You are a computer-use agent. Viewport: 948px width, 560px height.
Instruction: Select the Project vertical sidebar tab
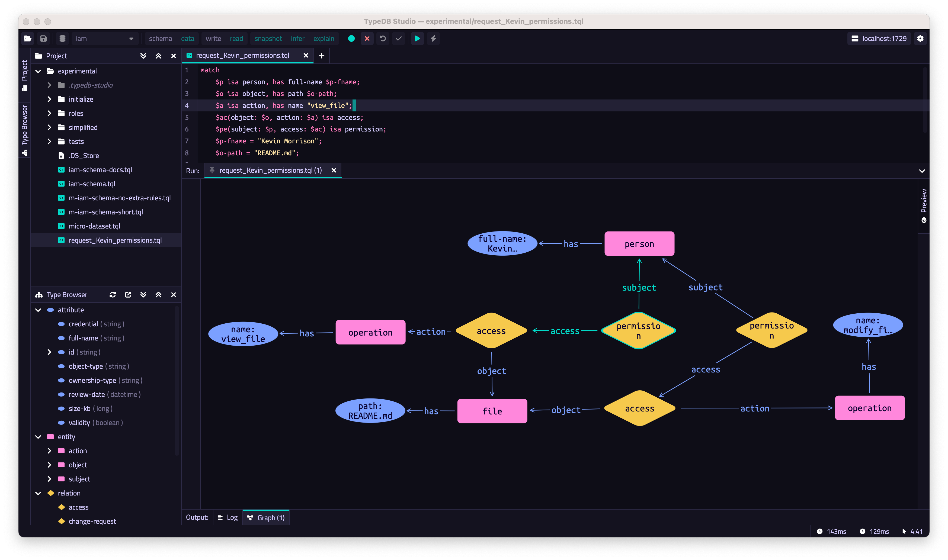click(24, 75)
